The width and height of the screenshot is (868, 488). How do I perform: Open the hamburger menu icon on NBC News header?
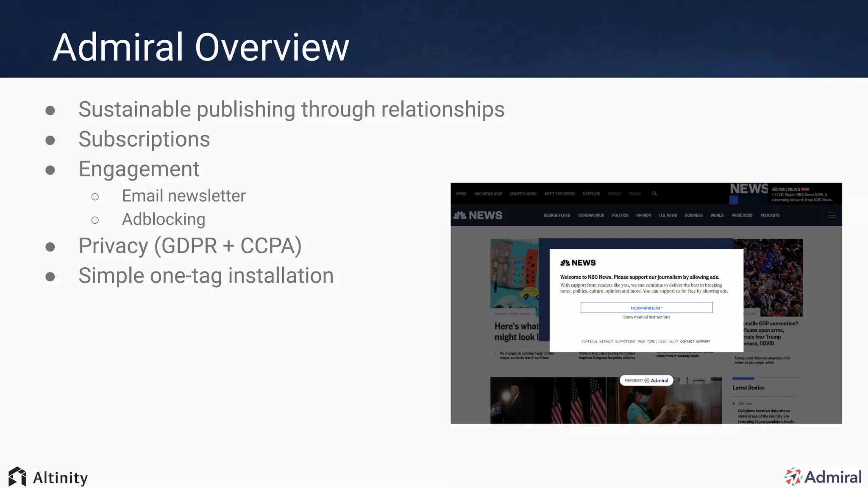pyautogui.click(x=832, y=215)
